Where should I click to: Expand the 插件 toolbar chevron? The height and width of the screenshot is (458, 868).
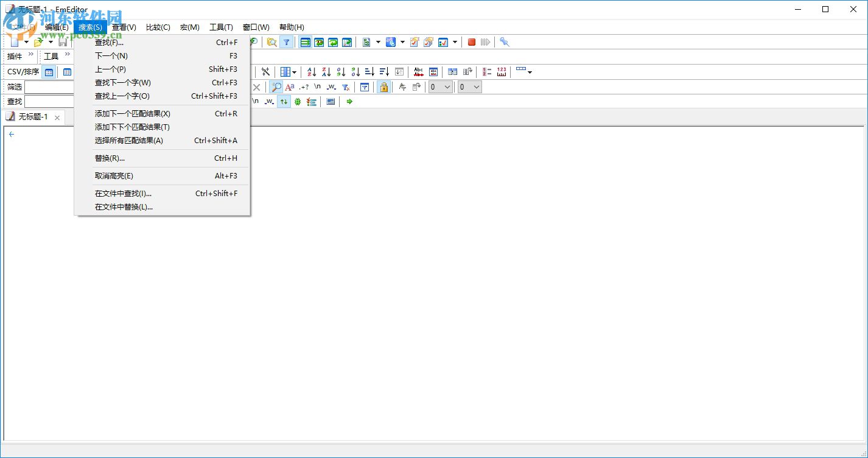(x=31, y=55)
